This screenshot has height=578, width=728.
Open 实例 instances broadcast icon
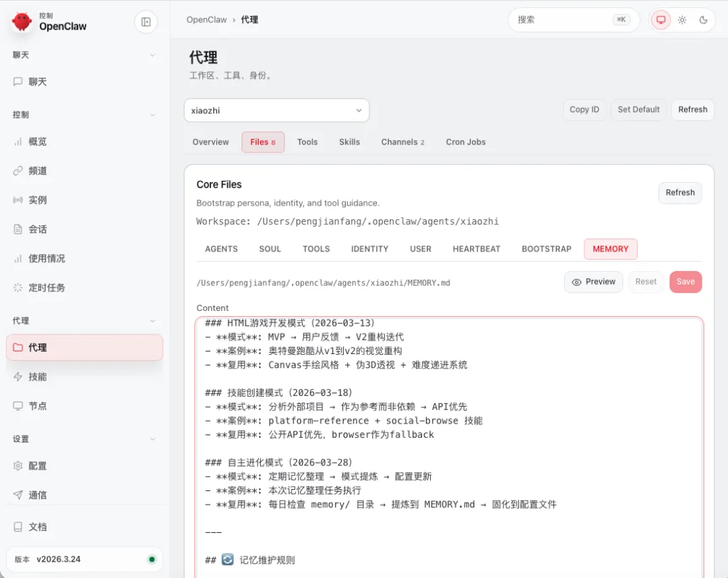18,200
